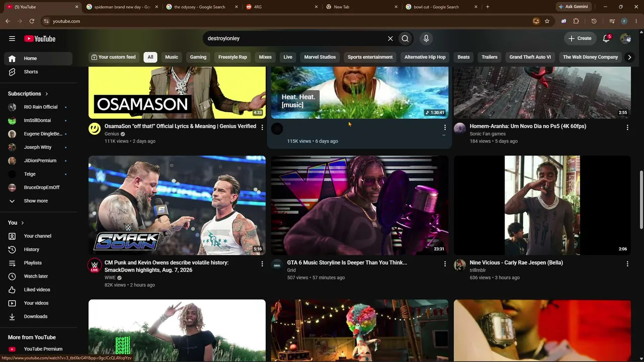The height and width of the screenshot is (362, 644).
Task: Open Your channel page
Action: point(38,236)
